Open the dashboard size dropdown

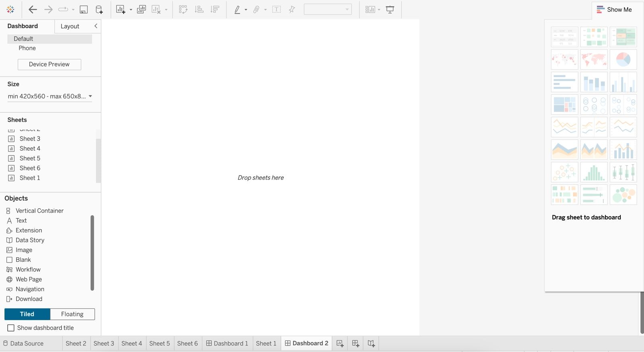click(x=50, y=96)
